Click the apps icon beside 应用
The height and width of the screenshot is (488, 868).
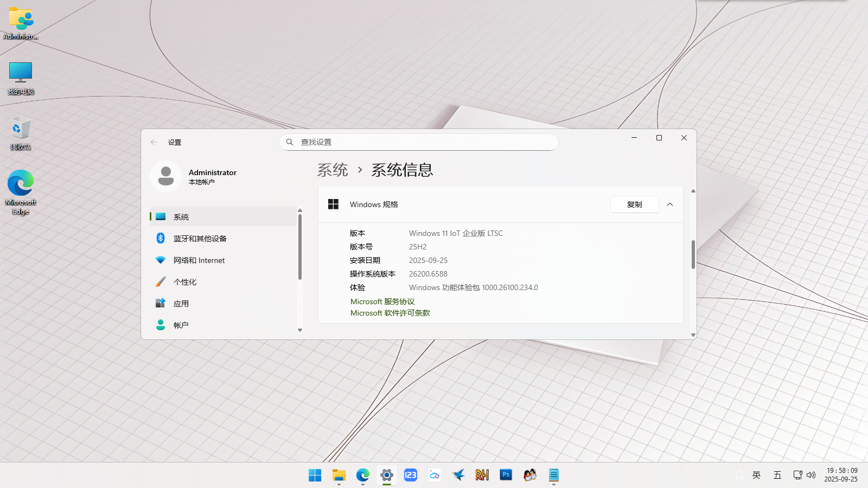point(161,303)
